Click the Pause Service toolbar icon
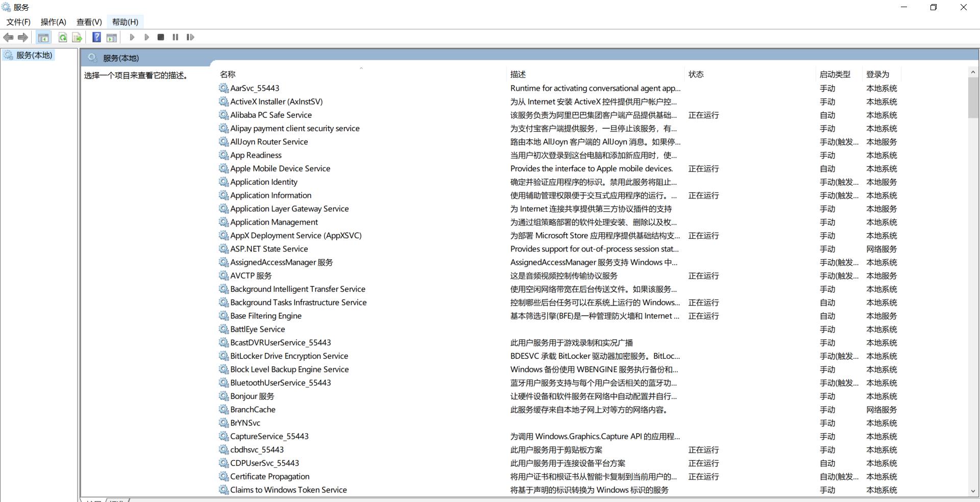Viewport: 980px width, 502px height. (176, 37)
